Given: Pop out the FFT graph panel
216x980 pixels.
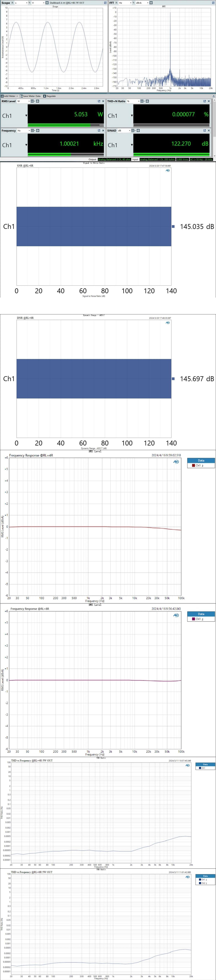Looking at the screenshot, I should [213, 3].
